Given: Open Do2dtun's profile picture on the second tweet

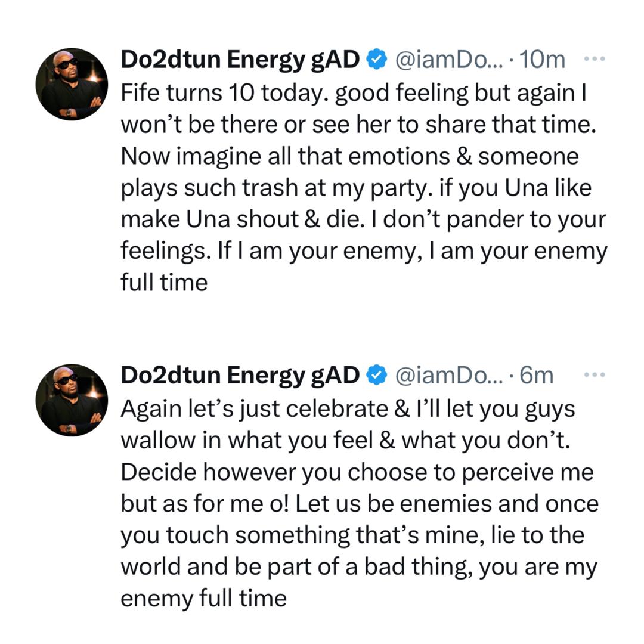Looking at the screenshot, I should pos(72,398).
